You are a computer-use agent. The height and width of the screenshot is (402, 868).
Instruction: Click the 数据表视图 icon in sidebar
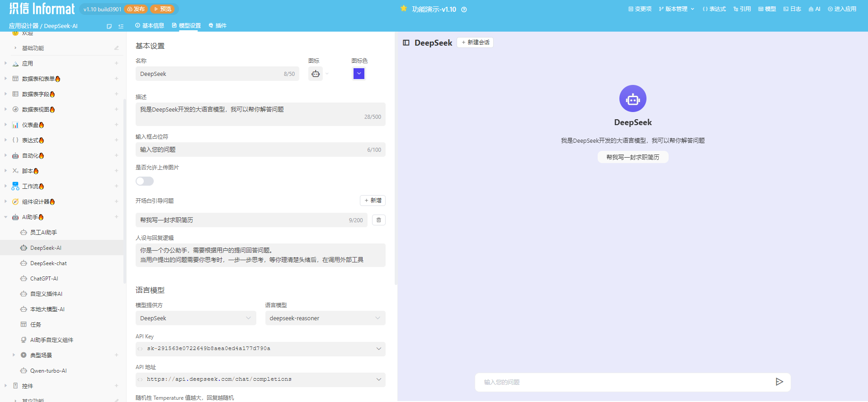click(x=15, y=109)
